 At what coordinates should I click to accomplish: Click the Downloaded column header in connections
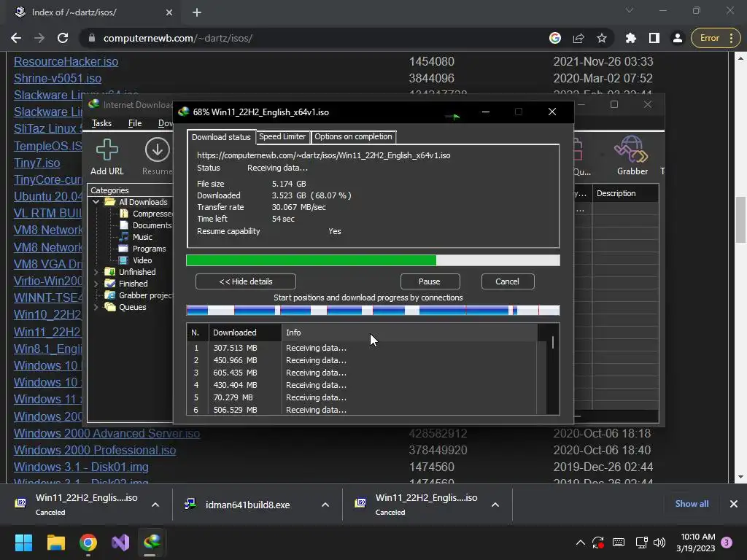245,332
